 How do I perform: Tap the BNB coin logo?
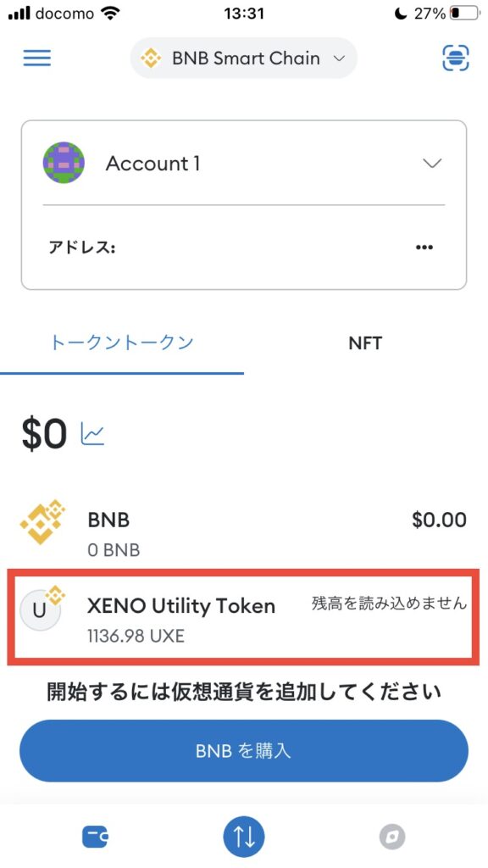pos(42,521)
